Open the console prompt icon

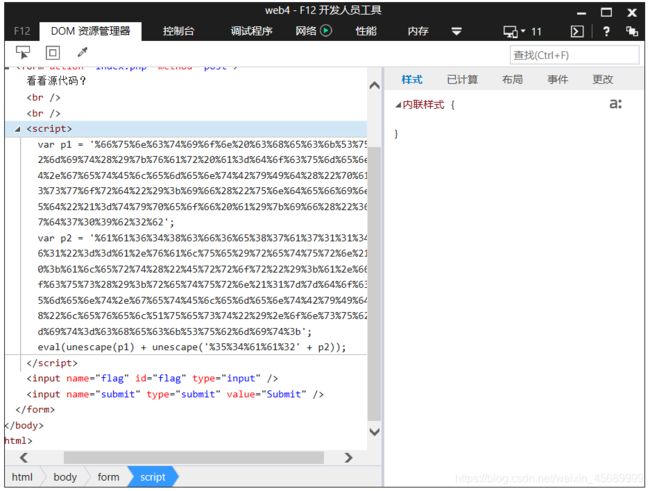[577, 32]
